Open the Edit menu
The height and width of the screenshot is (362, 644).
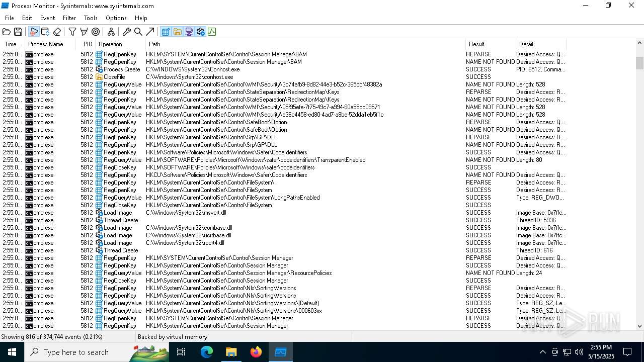click(x=27, y=18)
